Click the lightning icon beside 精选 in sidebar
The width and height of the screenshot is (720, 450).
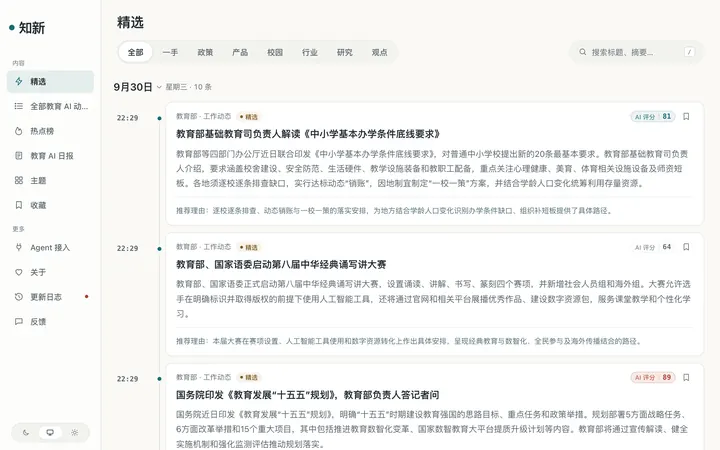coord(19,82)
